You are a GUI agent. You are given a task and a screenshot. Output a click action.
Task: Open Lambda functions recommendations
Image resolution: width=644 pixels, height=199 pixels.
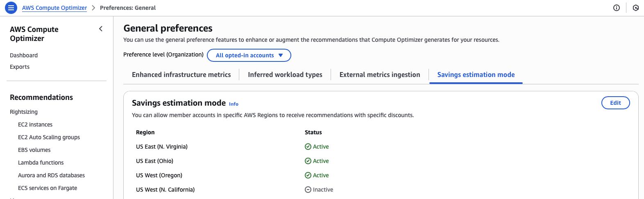point(41,163)
